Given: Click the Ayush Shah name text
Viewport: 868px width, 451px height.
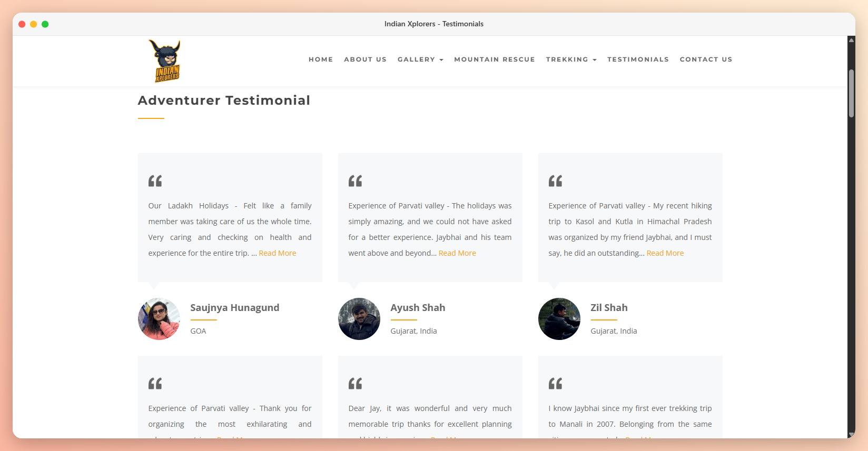Looking at the screenshot, I should 418,308.
